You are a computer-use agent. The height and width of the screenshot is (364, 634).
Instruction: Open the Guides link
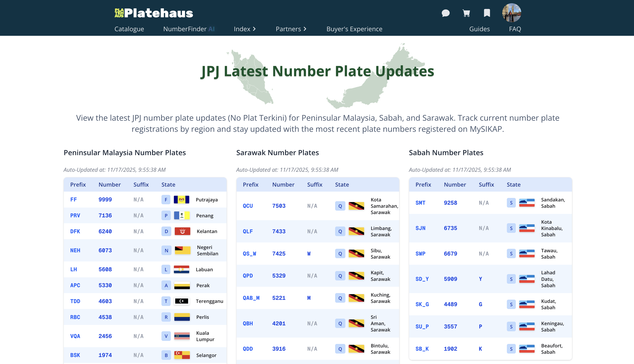[479, 29]
